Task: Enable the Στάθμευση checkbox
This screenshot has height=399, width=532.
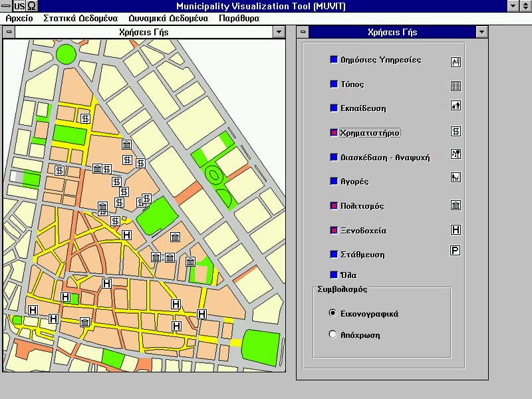Action: (334, 254)
